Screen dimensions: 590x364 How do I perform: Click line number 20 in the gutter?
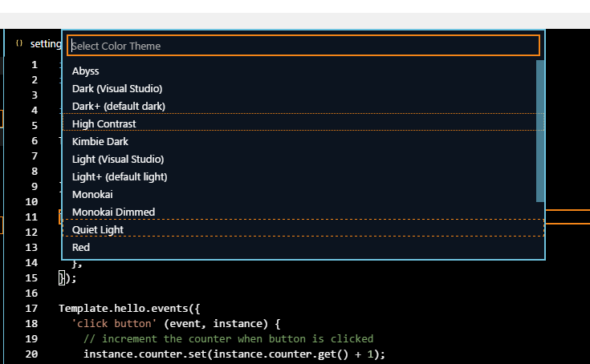click(x=31, y=354)
